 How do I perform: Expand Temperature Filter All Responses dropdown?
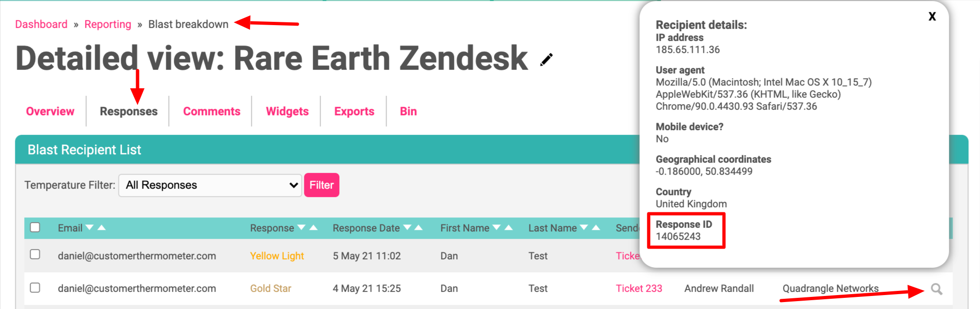(x=210, y=185)
